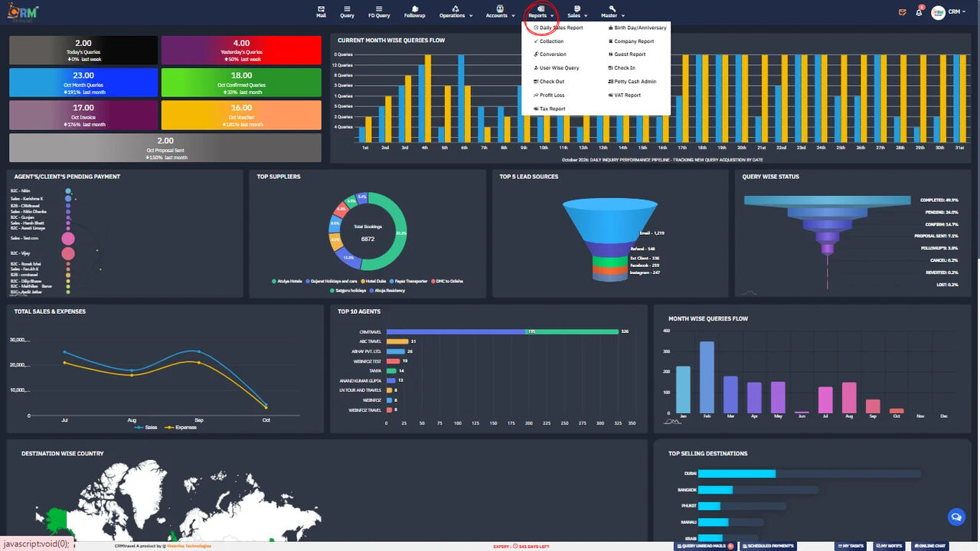Viewport: 980px width, 551px height.
Task: Click the envelope icon beside the bell
Action: pyautogui.click(x=903, y=12)
